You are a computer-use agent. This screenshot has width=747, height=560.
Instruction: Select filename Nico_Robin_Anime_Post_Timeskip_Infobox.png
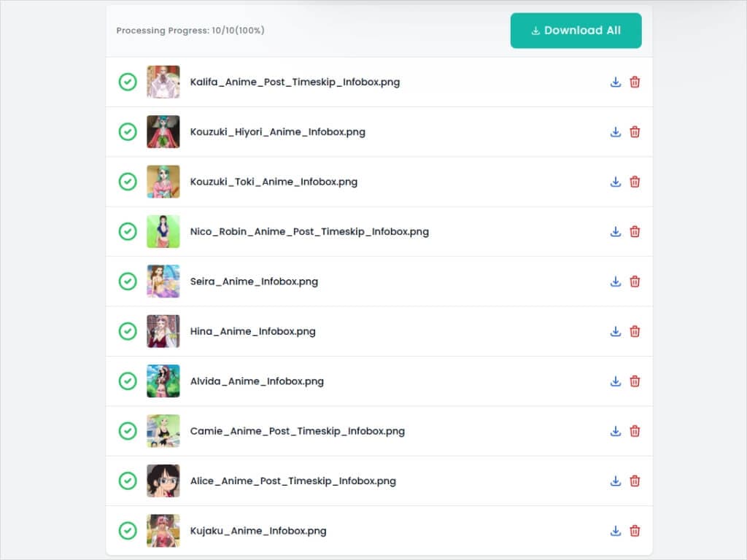pyautogui.click(x=309, y=231)
